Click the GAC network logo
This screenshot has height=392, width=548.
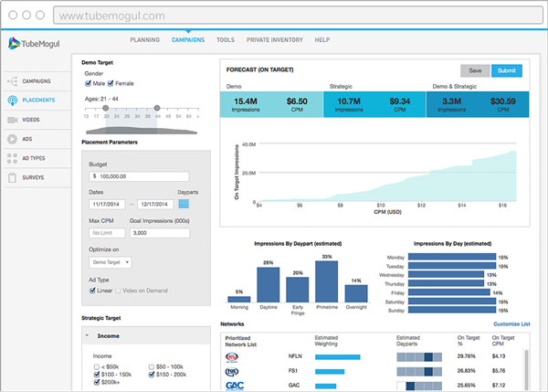[x=235, y=386]
